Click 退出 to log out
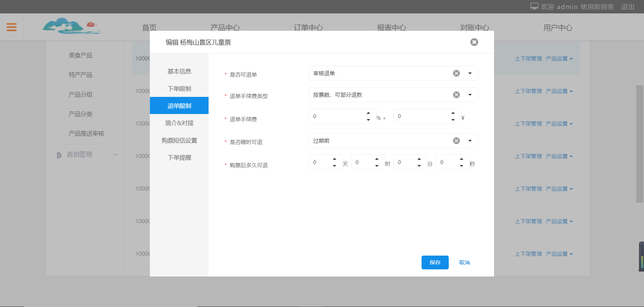This screenshot has width=644, height=307. pyautogui.click(x=628, y=7)
